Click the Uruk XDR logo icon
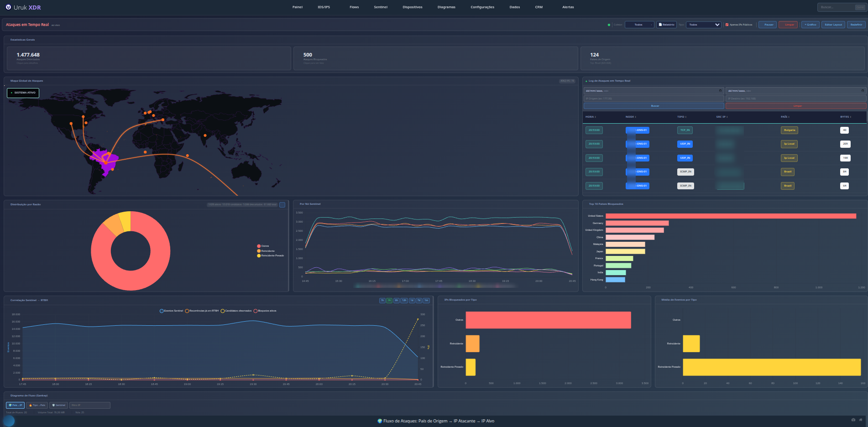 pyautogui.click(x=8, y=7)
